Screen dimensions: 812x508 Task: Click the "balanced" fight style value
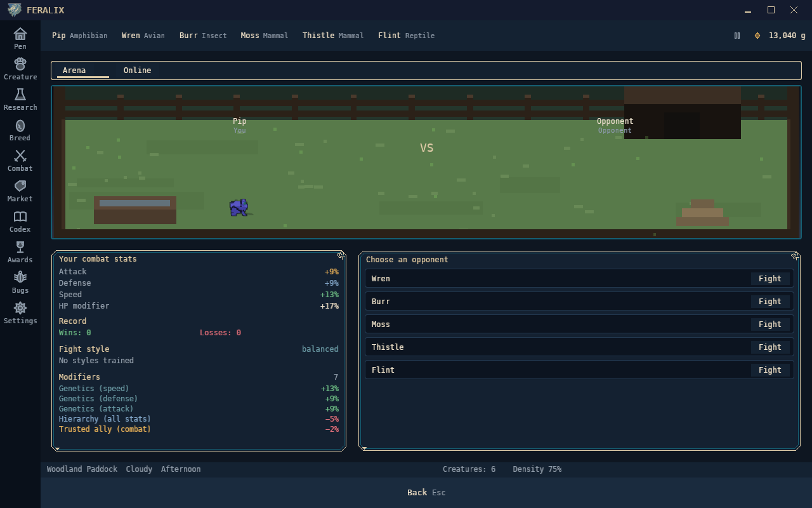pos(320,349)
